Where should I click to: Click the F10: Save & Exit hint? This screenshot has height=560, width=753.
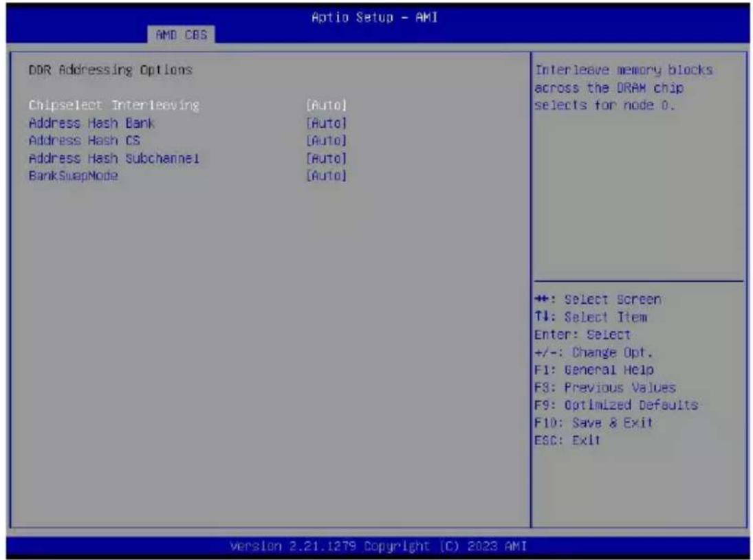point(593,423)
